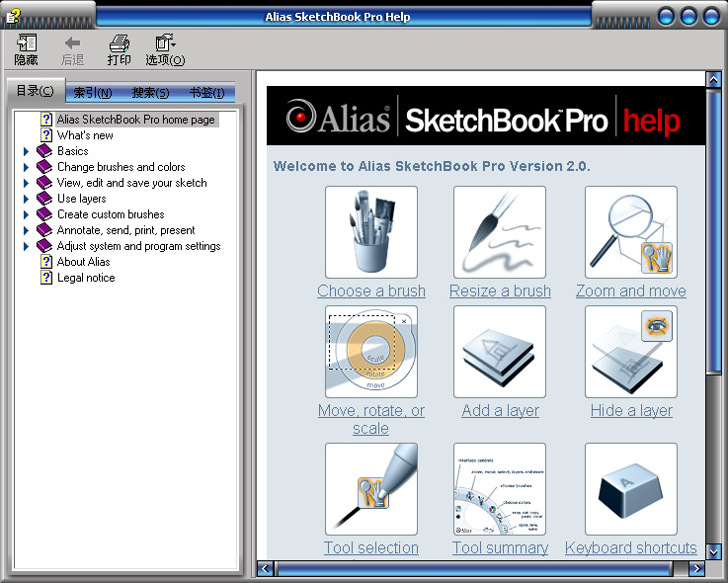Click the Basics book icon
Viewport: 728px width, 583px height.
tap(44, 151)
